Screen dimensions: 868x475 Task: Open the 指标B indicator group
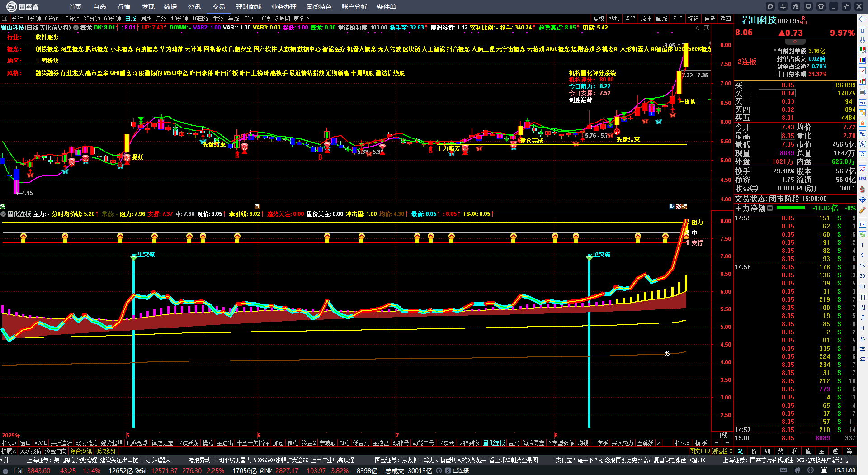683,443
